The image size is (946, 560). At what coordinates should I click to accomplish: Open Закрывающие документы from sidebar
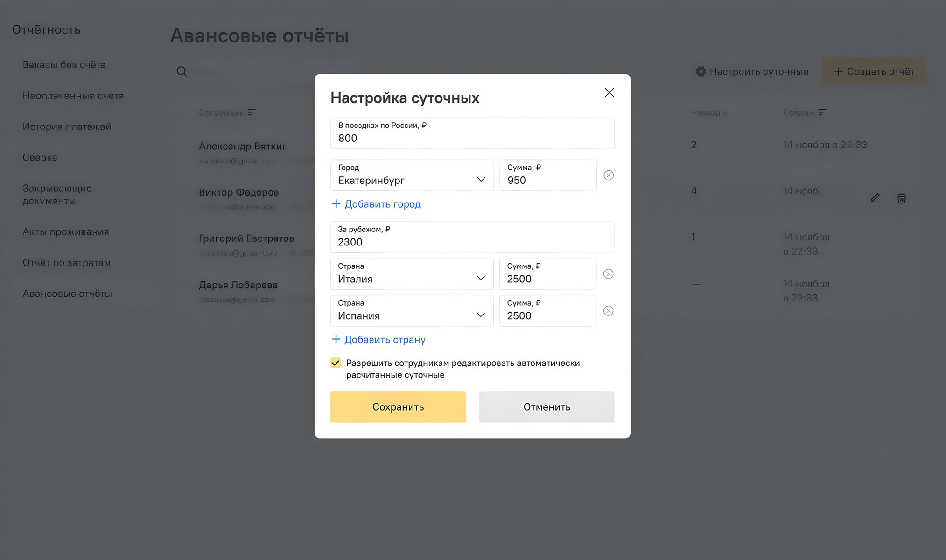[x=56, y=195]
